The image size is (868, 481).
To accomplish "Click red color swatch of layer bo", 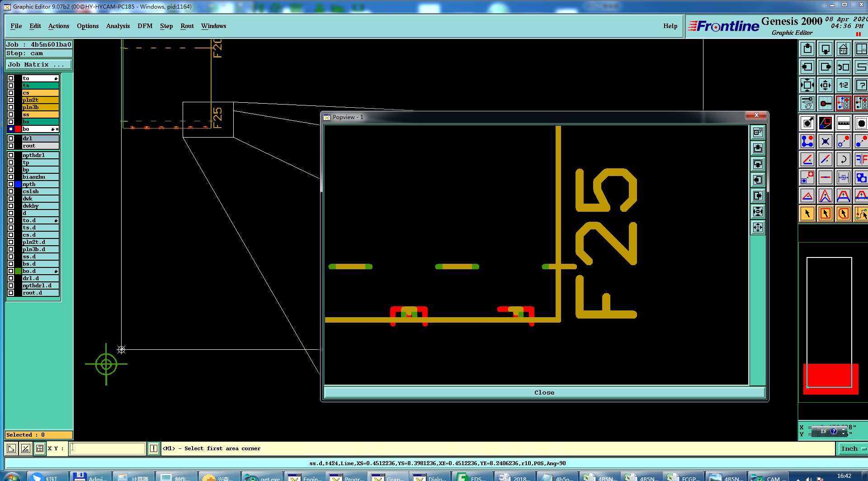I will click(x=18, y=129).
